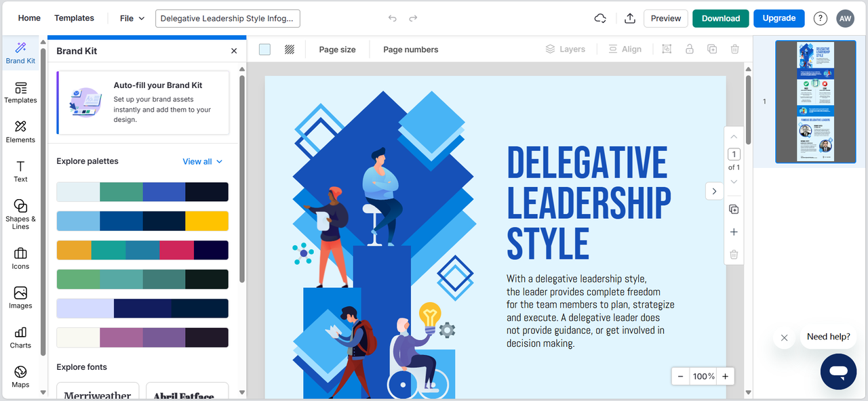
Task: Open the Templates sidebar panel
Action: (20, 93)
